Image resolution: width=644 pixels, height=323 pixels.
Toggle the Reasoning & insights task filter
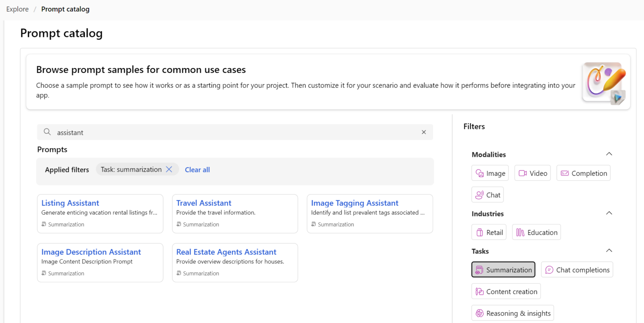(512, 313)
